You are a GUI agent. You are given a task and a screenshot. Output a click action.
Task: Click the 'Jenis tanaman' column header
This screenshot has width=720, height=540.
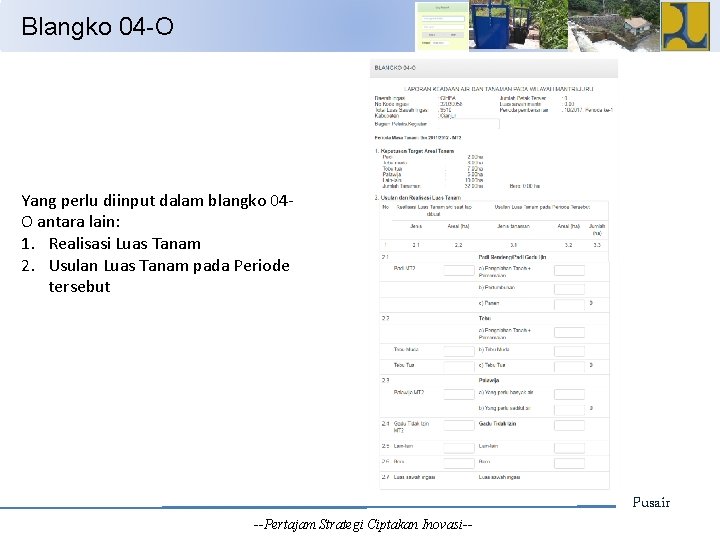513,226
